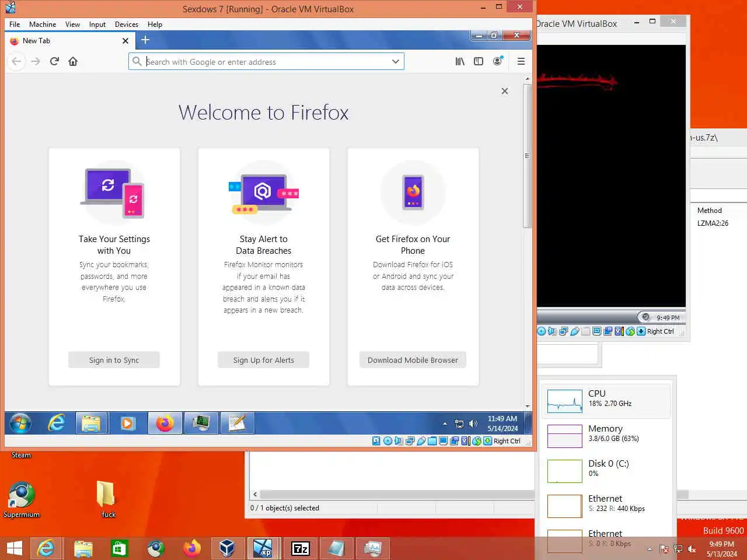
Task: Click USB indicator in front VM status bar
Action: [421, 441]
